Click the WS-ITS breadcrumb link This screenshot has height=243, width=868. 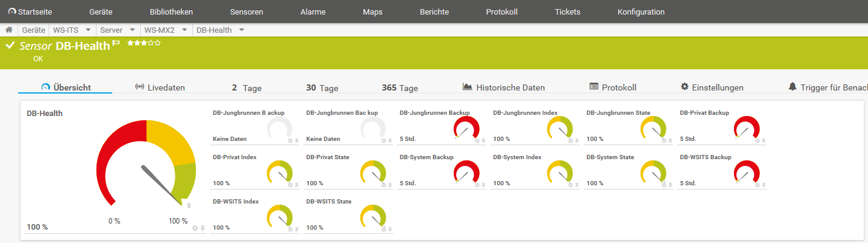66,30
